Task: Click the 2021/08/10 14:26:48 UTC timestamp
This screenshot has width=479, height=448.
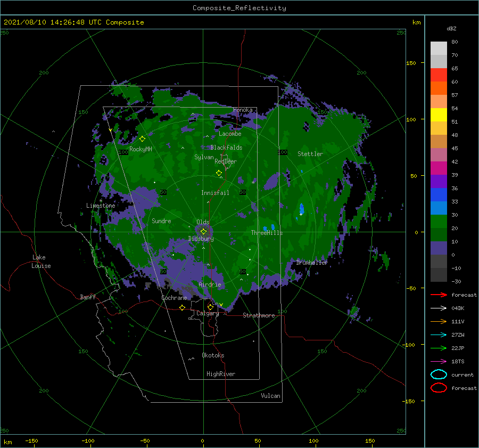Action: (74, 22)
